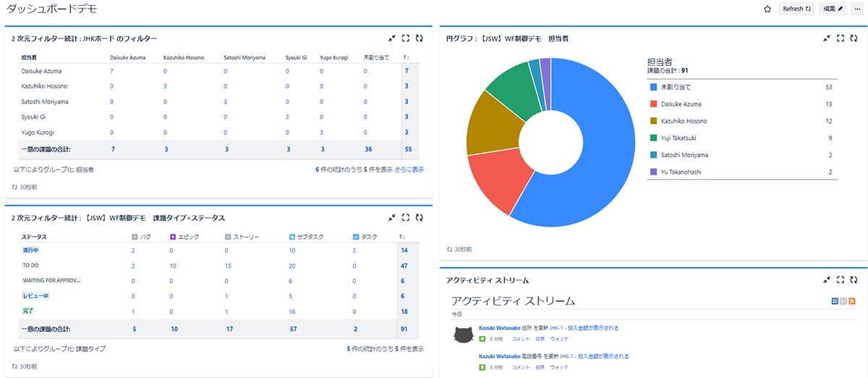Maximize the JHKボード filter statistics gadget
Viewport: 868px width, 378px height.
point(405,38)
